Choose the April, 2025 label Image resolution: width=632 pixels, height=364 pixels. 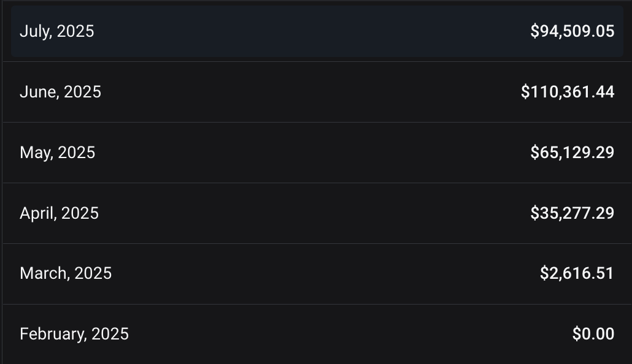[60, 213]
